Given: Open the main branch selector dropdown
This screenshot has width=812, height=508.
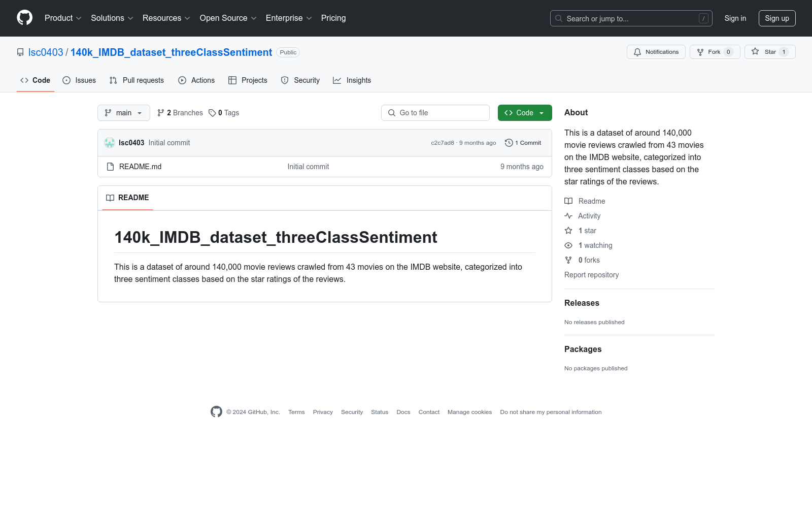Looking at the screenshot, I should 124,113.
